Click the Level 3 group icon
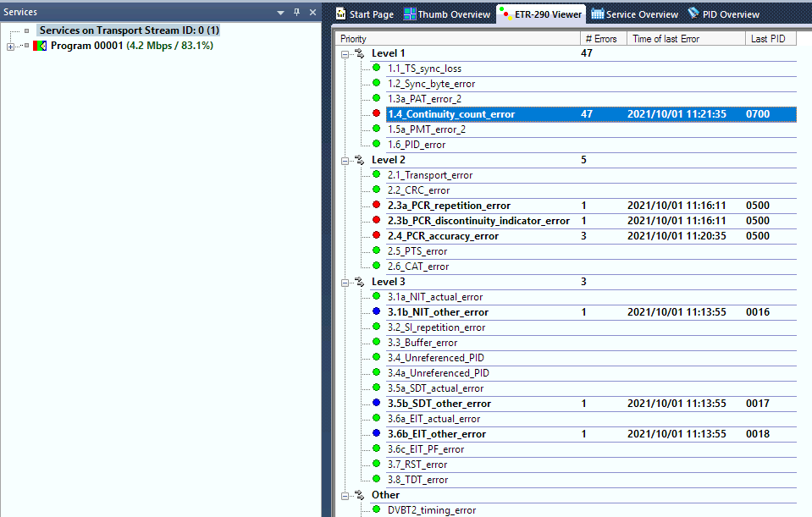812x517 pixels. (359, 282)
